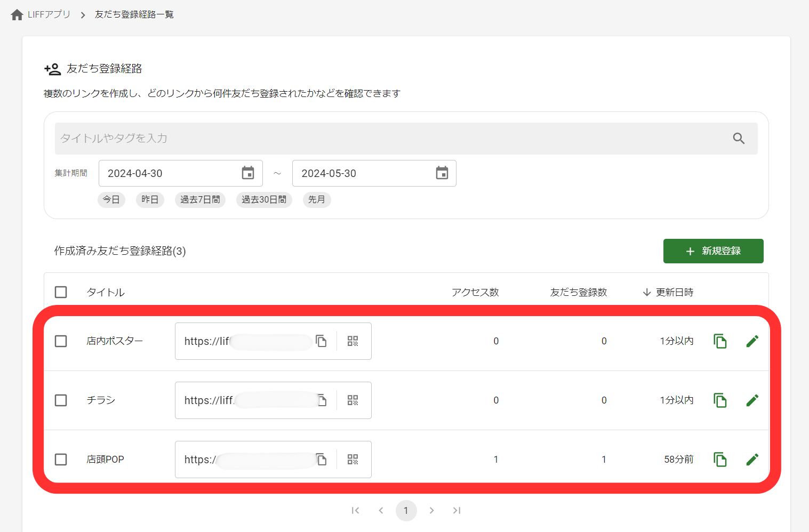Click the search magnifier icon
The width and height of the screenshot is (809, 532).
(739, 138)
